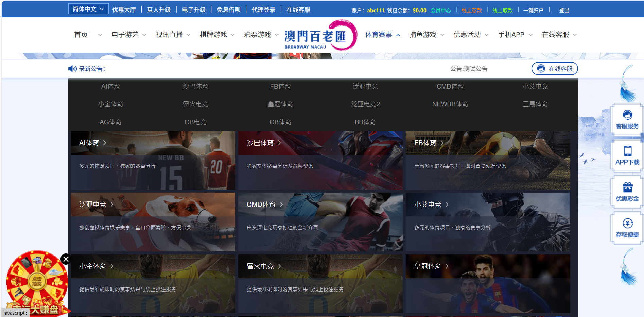
Task: Select NEWBB体育 in the sports submenu
Action: coord(450,104)
